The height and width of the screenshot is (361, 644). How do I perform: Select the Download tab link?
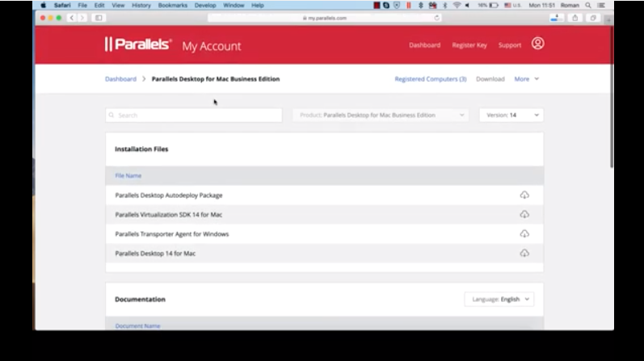[x=490, y=79]
